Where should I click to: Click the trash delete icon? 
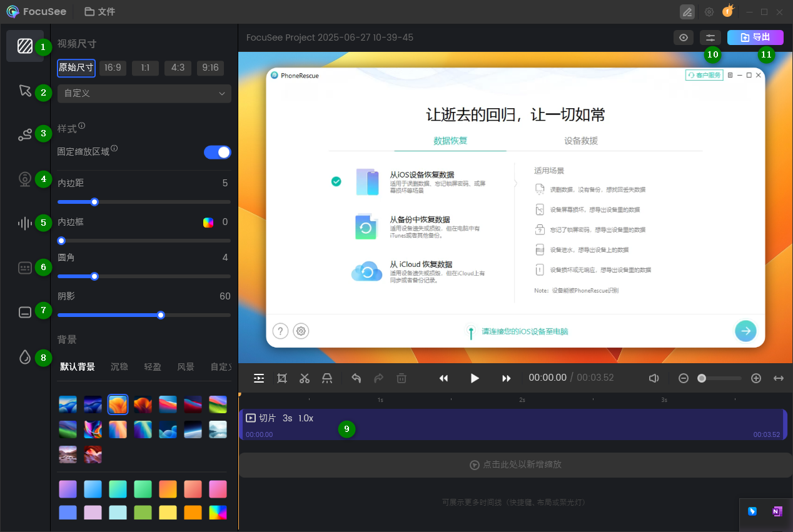click(x=402, y=378)
